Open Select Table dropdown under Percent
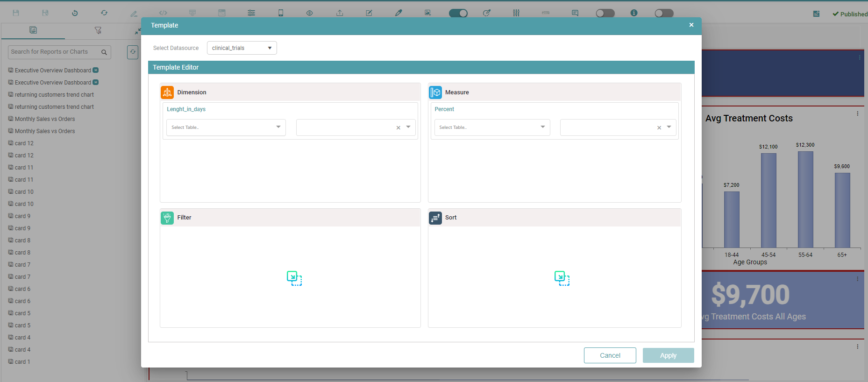868x382 pixels. coord(492,127)
